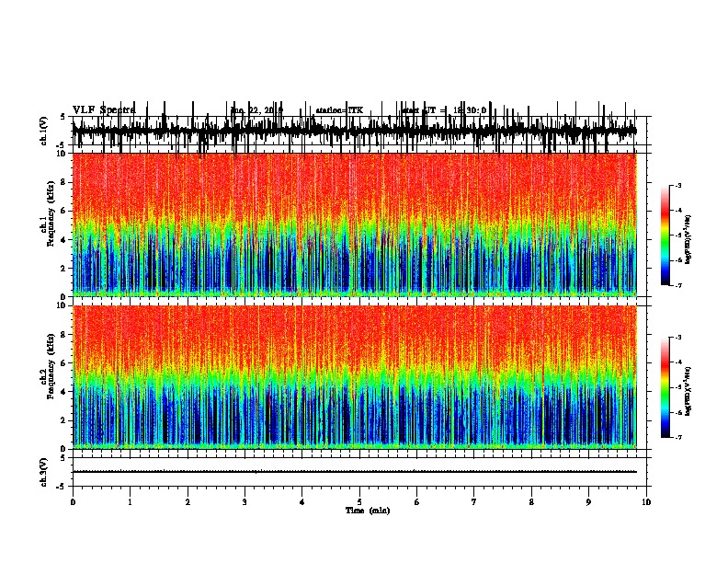Click the ch.2 spectrogram color scale bar
This screenshot has width=728, height=563.
[x=665, y=387]
